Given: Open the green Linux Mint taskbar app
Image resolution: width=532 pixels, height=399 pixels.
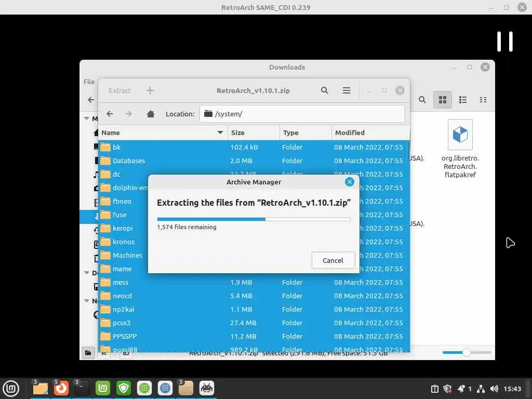Looking at the screenshot, I should (103, 388).
